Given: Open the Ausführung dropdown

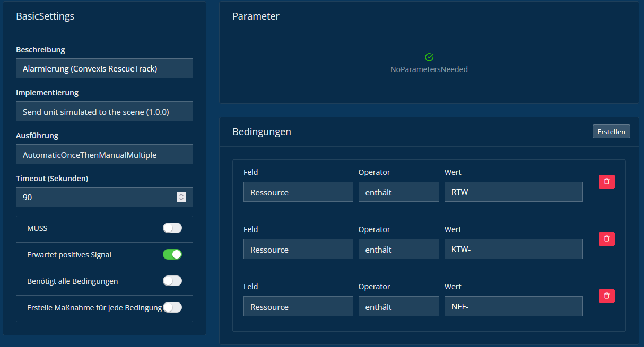Looking at the screenshot, I should (x=105, y=155).
